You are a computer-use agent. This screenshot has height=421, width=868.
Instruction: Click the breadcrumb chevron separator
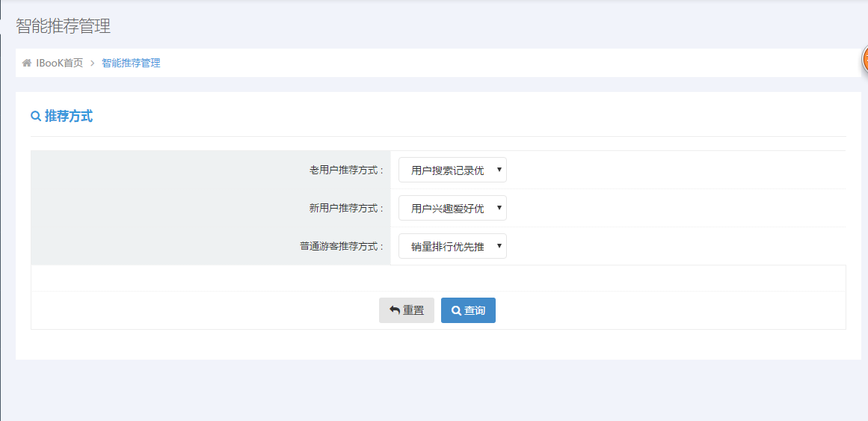tap(93, 63)
